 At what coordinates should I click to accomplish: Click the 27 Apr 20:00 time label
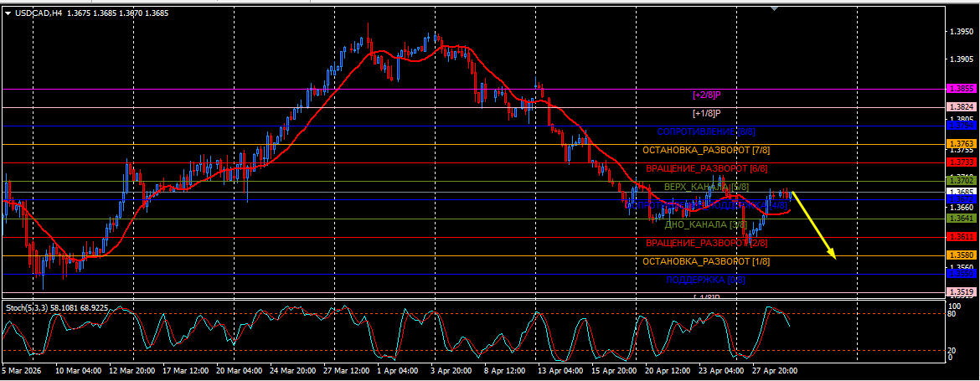775,370
